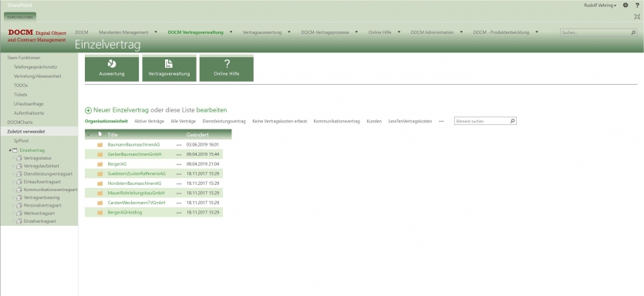Expand the Vertragsauswertung menu arrow
Image resolution: width=644 pixels, height=296 pixels.
pyautogui.click(x=289, y=32)
